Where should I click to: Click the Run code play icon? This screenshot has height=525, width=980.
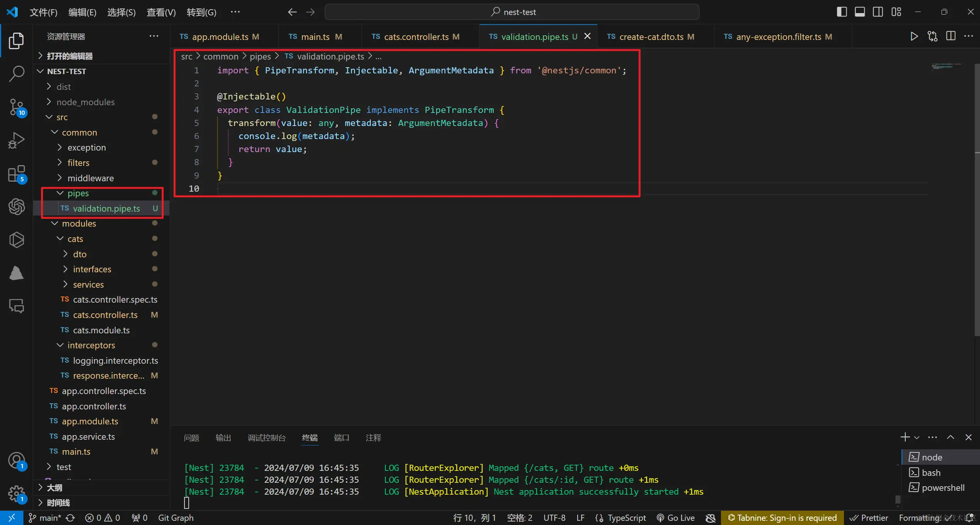click(914, 36)
